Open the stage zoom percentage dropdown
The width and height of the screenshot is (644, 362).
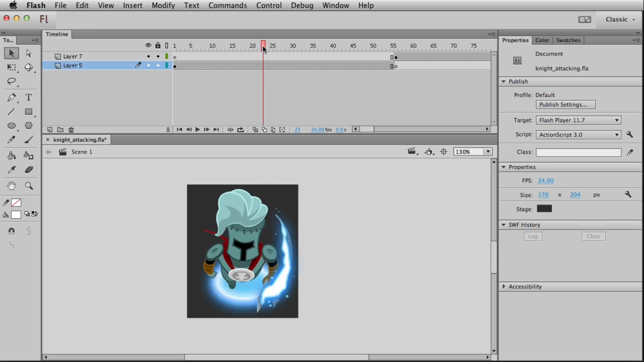[x=488, y=151]
